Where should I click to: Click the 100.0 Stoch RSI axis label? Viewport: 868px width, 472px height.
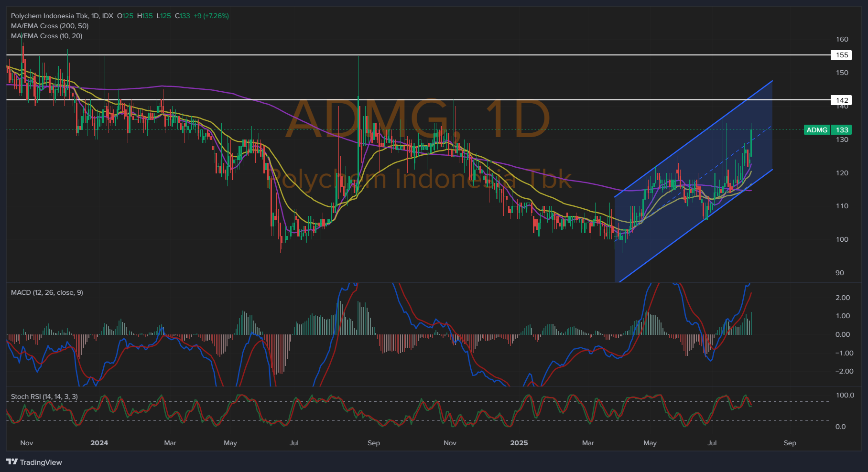pyautogui.click(x=845, y=395)
